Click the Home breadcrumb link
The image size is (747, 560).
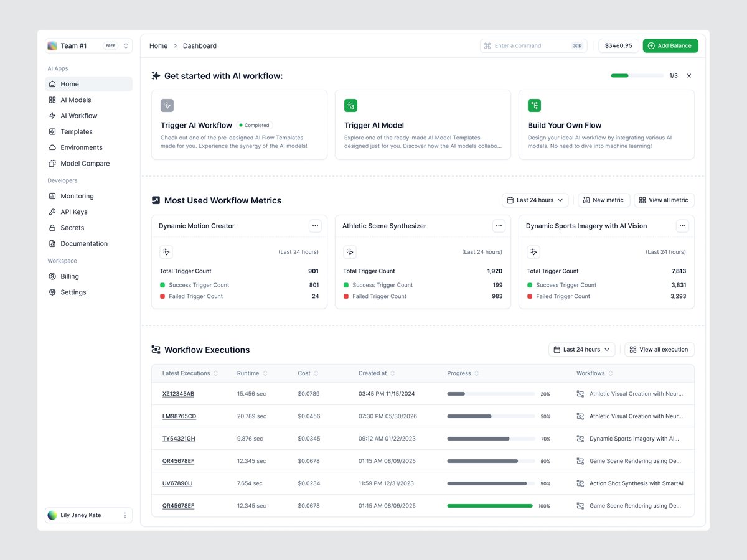(158, 46)
